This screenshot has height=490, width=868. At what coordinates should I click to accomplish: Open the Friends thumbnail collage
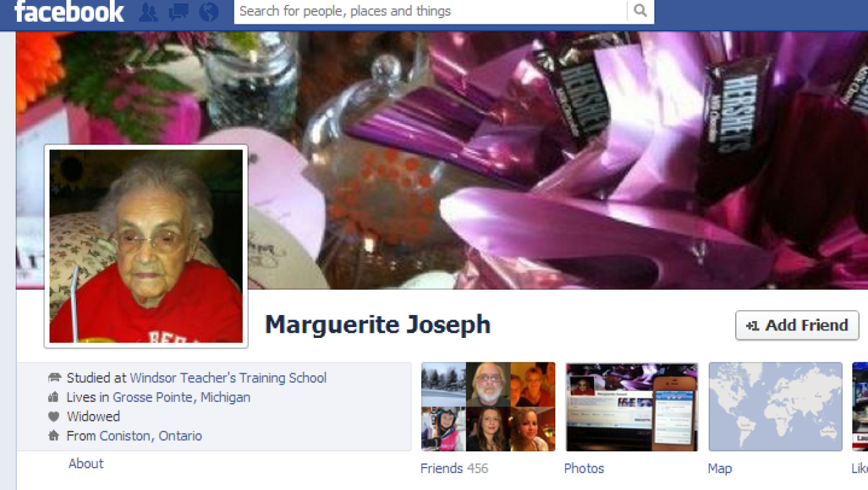[488, 407]
